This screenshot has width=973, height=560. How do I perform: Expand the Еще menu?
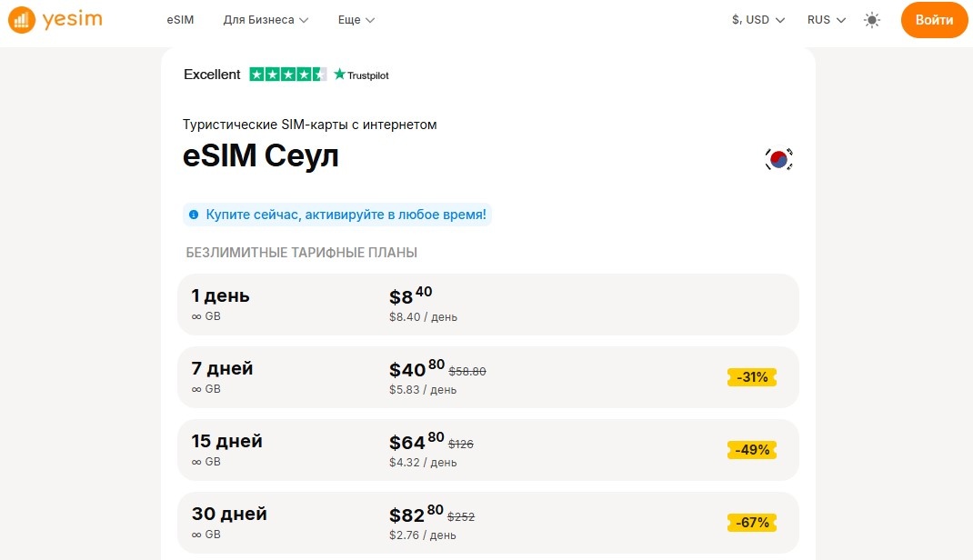click(x=356, y=20)
